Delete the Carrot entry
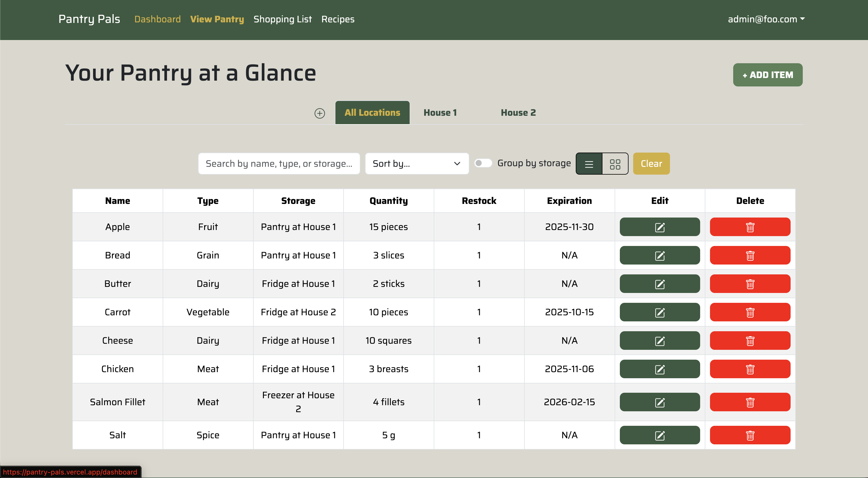This screenshot has height=478, width=868. pyautogui.click(x=750, y=312)
